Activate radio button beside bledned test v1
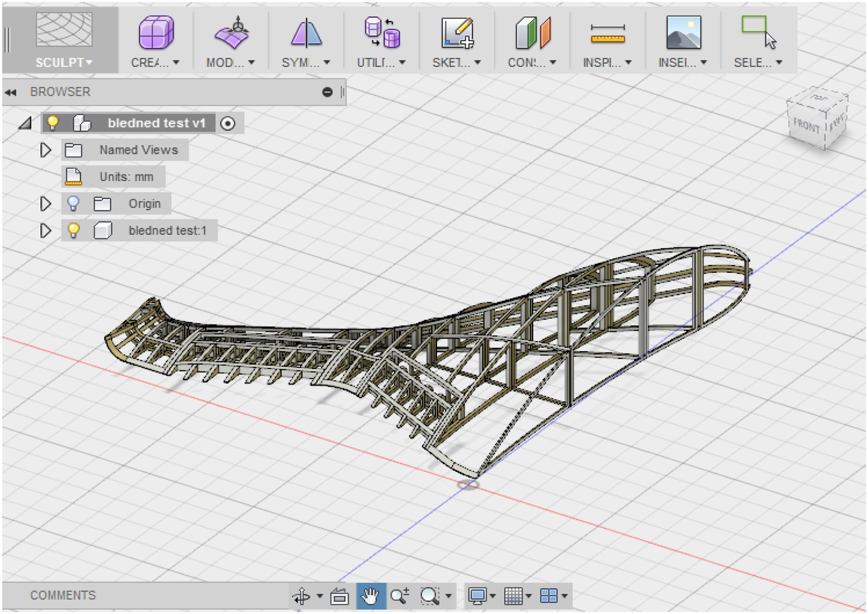This screenshot has height=614, width=868. 228,123
